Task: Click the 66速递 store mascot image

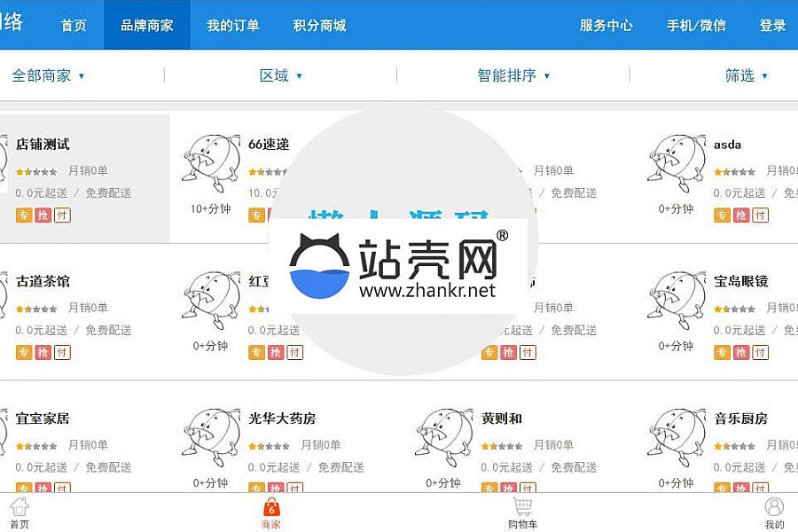Action: [211, 163]
